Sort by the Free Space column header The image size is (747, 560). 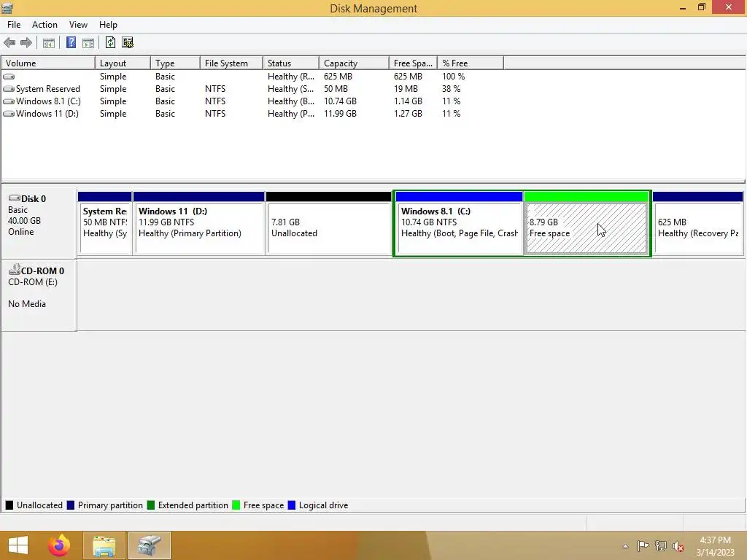(413, 63)
